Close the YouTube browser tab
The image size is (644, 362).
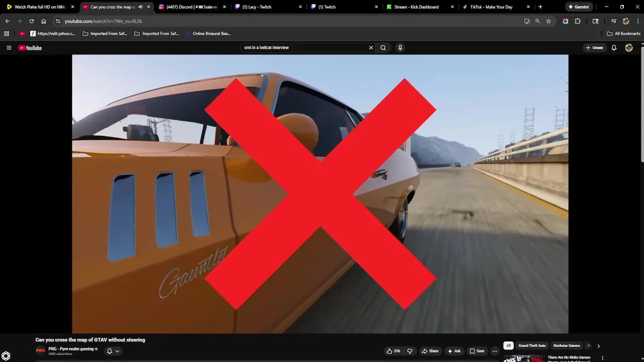point(148,7)
